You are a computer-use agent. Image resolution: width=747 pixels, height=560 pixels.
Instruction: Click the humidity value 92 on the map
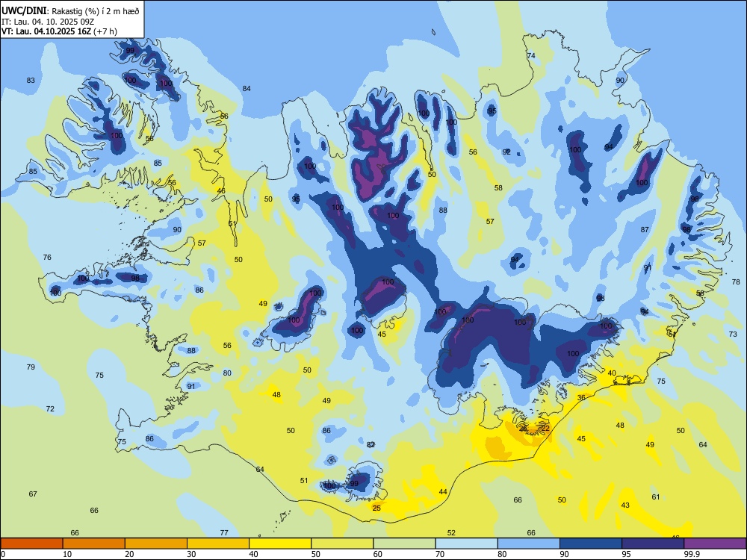506,152
